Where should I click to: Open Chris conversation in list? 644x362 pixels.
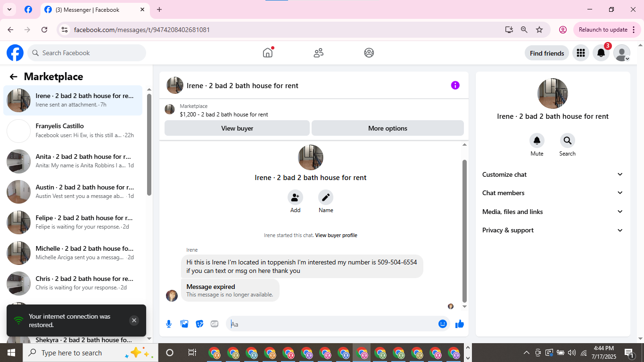point(73,283)
